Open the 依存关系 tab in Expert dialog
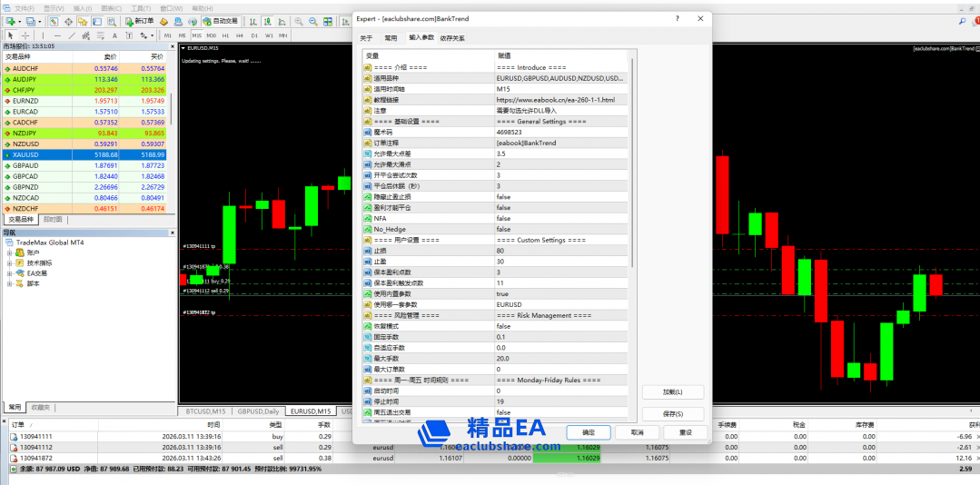 [452, 38]
